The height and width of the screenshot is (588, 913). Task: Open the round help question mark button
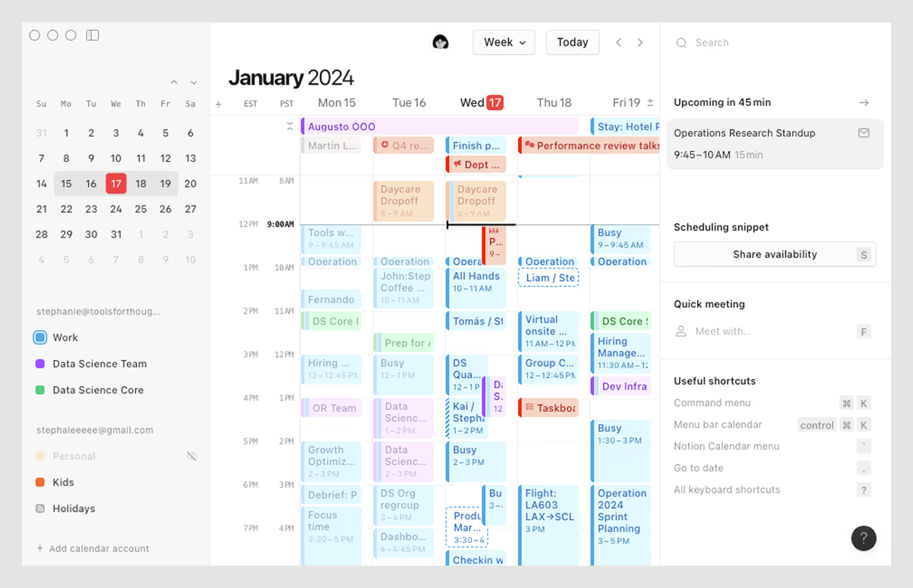click(x=863, y=538)
